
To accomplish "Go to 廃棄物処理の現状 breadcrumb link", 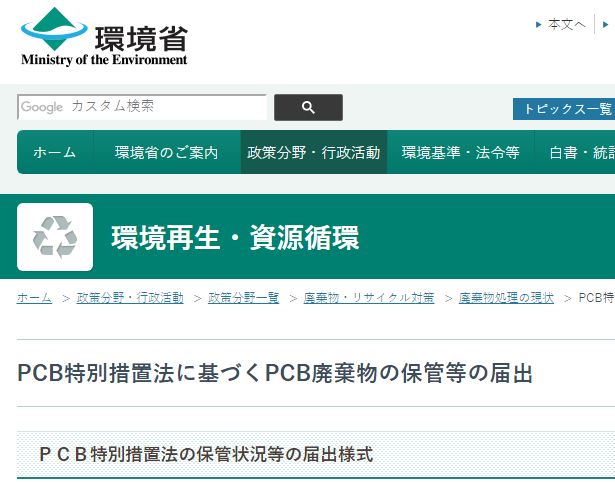I will pyautogui.click(x=506, y=298).
